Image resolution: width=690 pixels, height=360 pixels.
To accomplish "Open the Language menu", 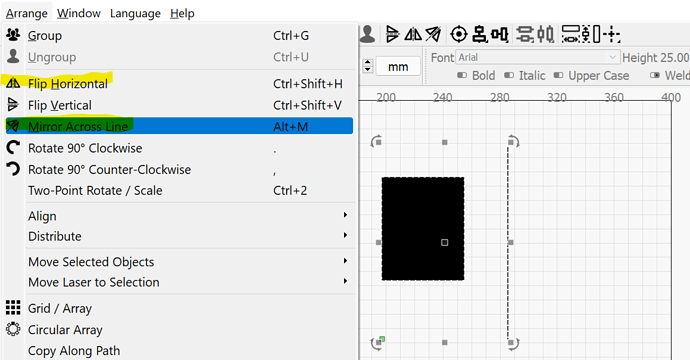I will (x=135, y=13).
